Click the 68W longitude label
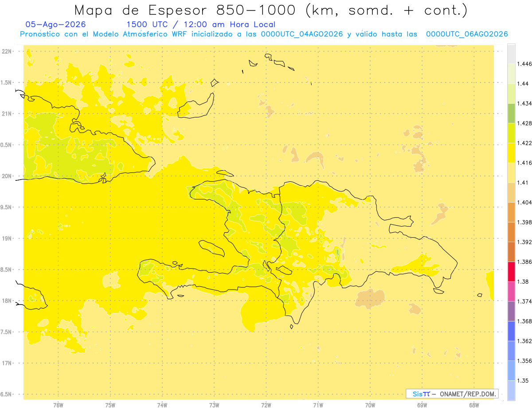 474,405
